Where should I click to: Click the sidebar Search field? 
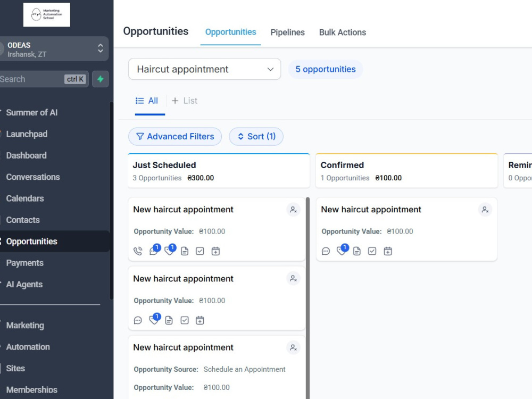[44, 79]
